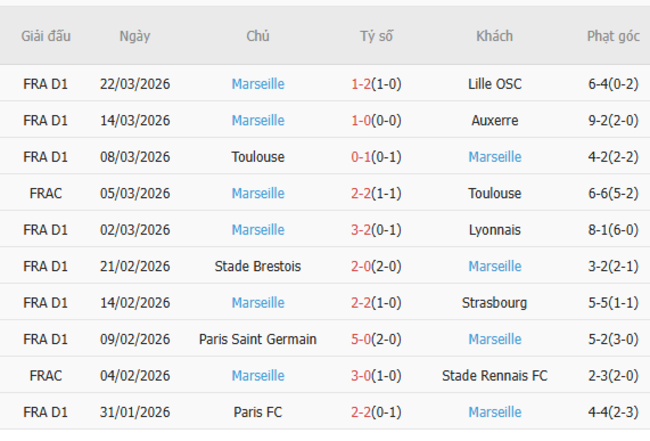Click Marseille link in Stade Rennais FC row
This screenshot has width=650, height=441.
click(257, 376)
